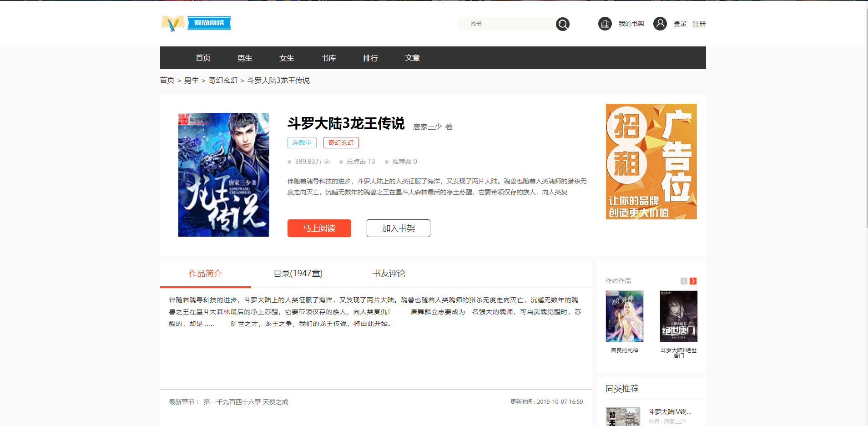Open 男生 in the navigation bar

pos(245,58)
